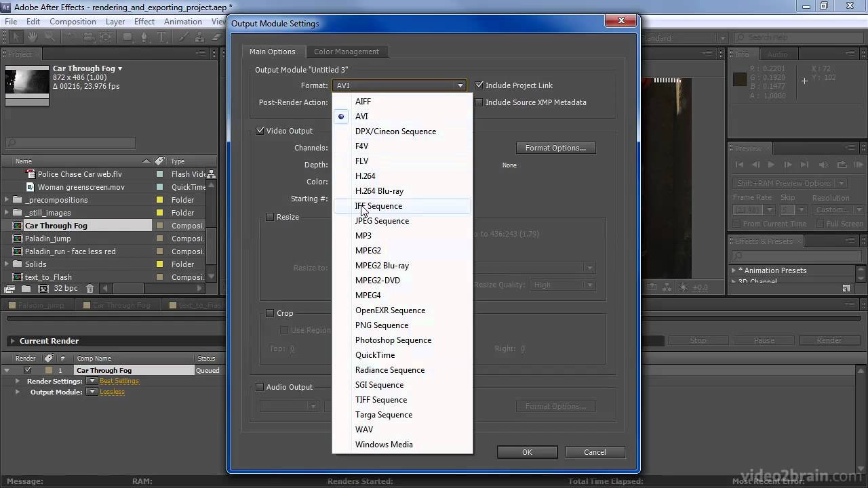The width and height of the screenshot is (868, 488).
Task: Expand the Solids folder
Action: [7, 264]
